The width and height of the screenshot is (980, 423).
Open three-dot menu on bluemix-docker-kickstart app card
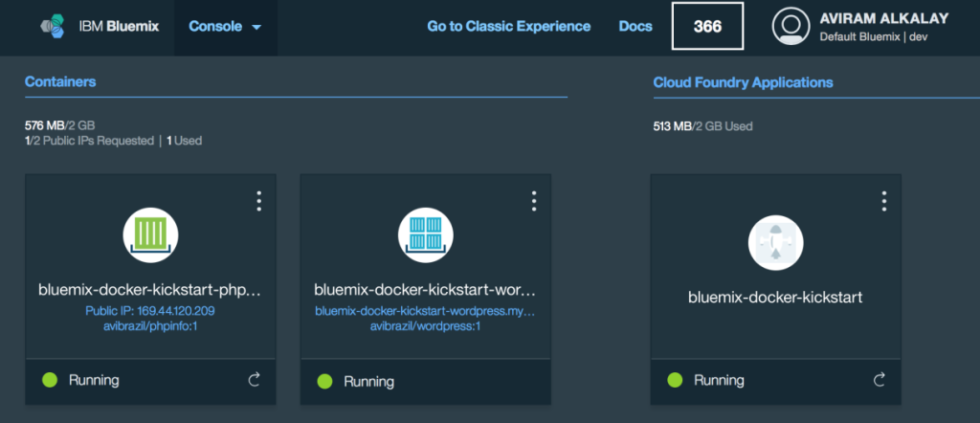[883, 201]
